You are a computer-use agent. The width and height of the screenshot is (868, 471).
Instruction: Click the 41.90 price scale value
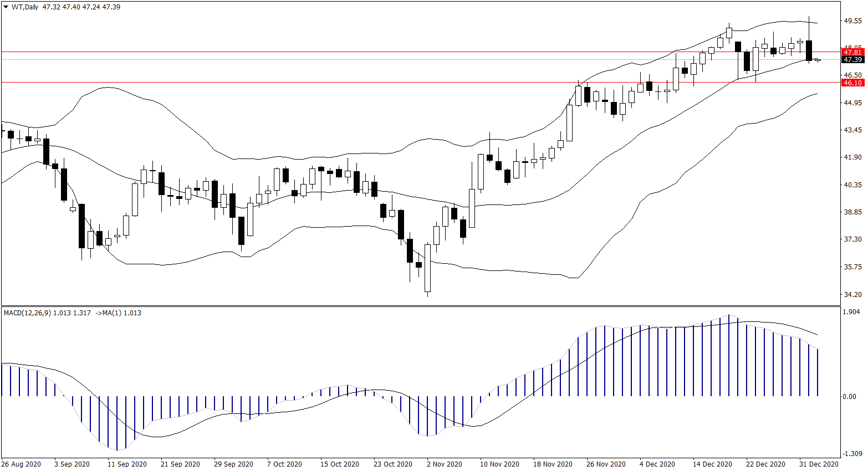[x=852, y=157]
